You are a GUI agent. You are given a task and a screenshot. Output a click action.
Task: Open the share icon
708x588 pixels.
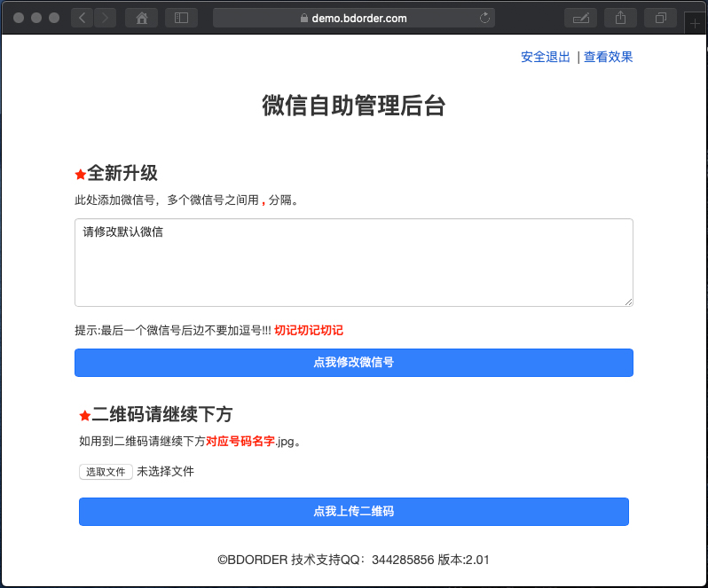(x=620, y=18)
